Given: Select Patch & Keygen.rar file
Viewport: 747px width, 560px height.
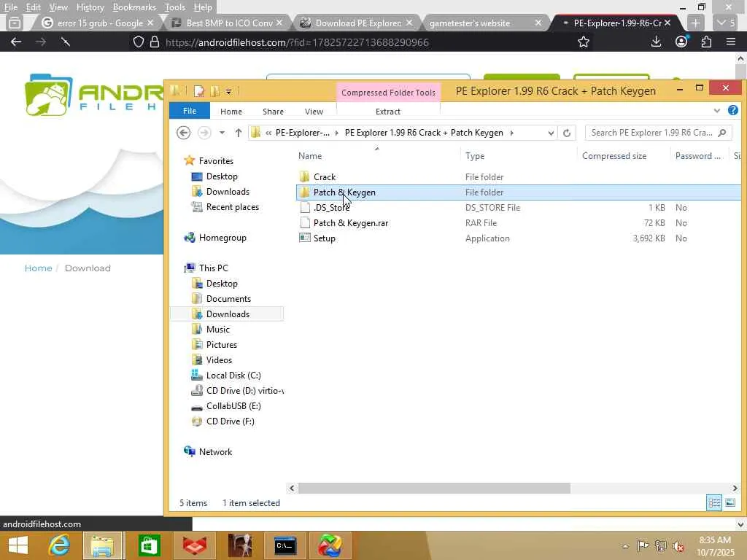Looking at the screenshot, I should 351,223.
